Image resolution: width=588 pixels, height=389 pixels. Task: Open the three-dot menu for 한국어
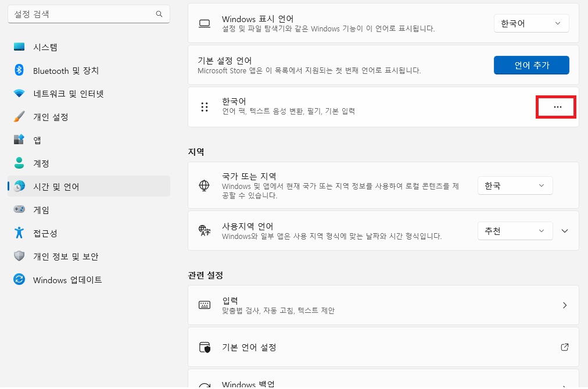[x=557, y=107]
